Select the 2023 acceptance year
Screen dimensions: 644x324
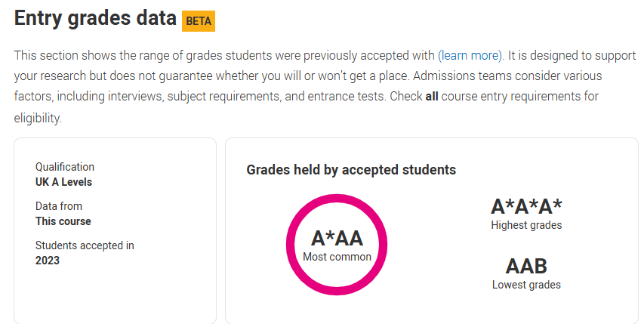[48, 261]
